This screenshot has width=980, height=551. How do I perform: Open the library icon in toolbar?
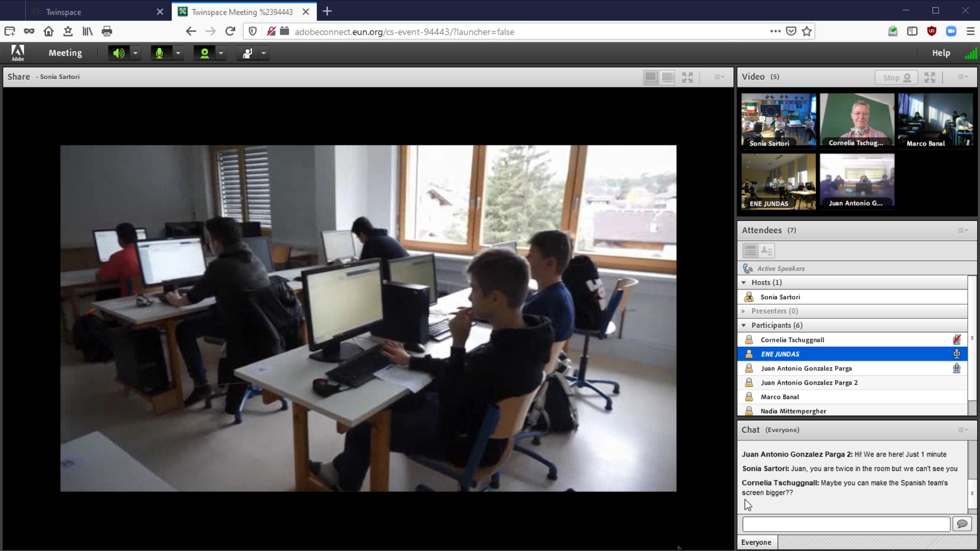tap(87, 32)
